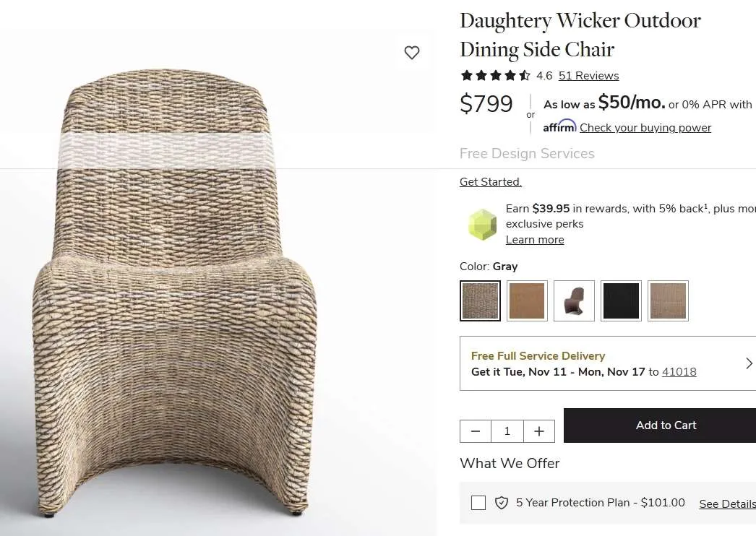Open the rewards Learn more link
This screenshot has height=536, width=756.
[x=535, y=240]
